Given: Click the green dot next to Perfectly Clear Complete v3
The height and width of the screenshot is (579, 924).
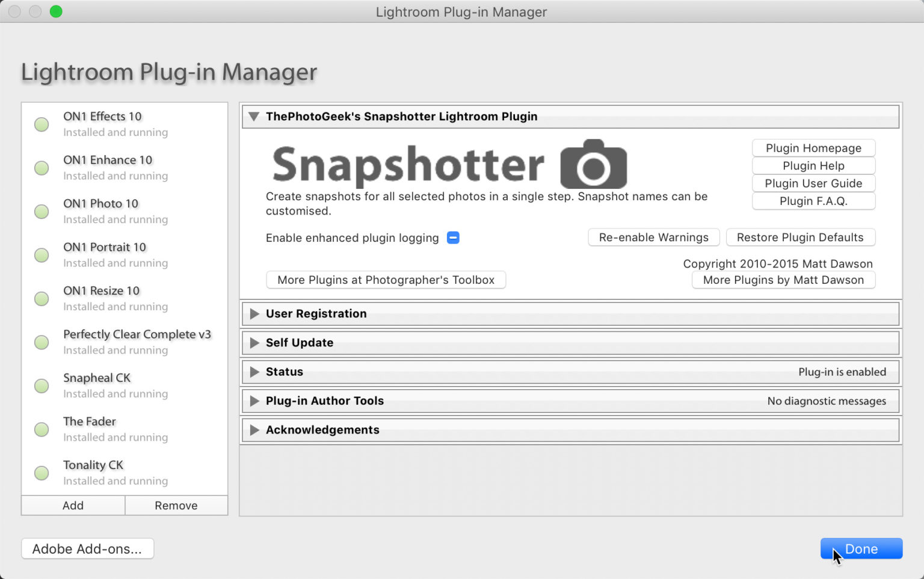Looking at the screenshot, I should pyautogui.click(x=41, y=342).
